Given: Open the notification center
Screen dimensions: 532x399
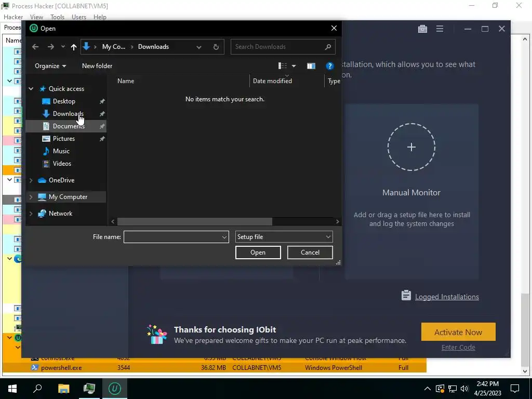Looking at the screenshot, I should 515,389.
